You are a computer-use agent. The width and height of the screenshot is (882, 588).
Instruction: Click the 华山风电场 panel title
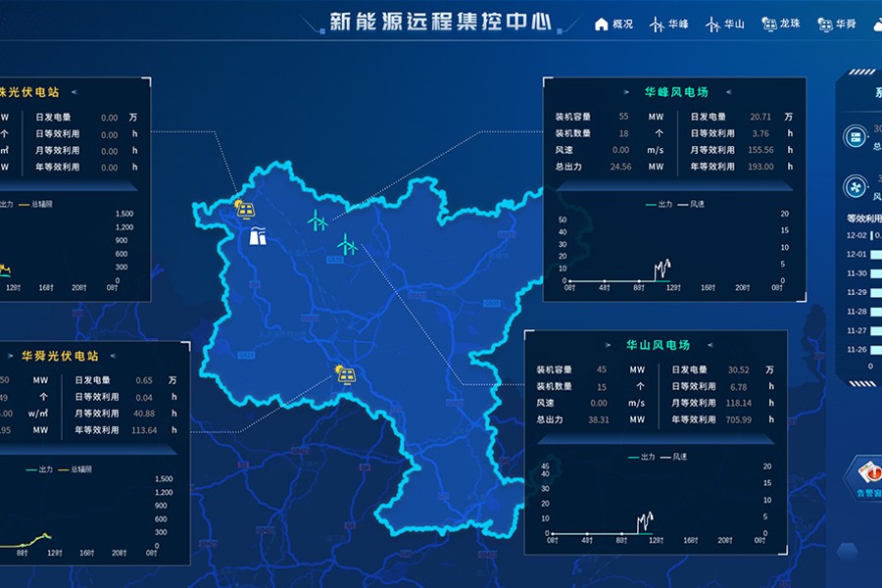point(658,345)
